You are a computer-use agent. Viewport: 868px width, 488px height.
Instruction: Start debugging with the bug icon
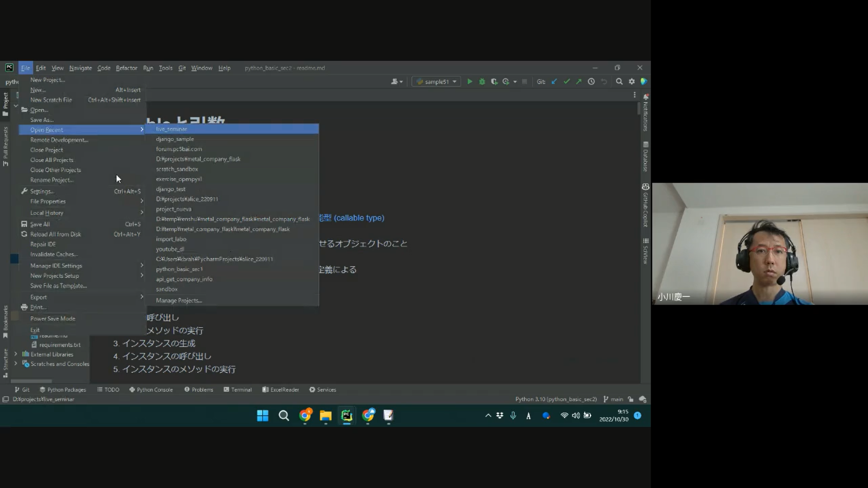482,81
